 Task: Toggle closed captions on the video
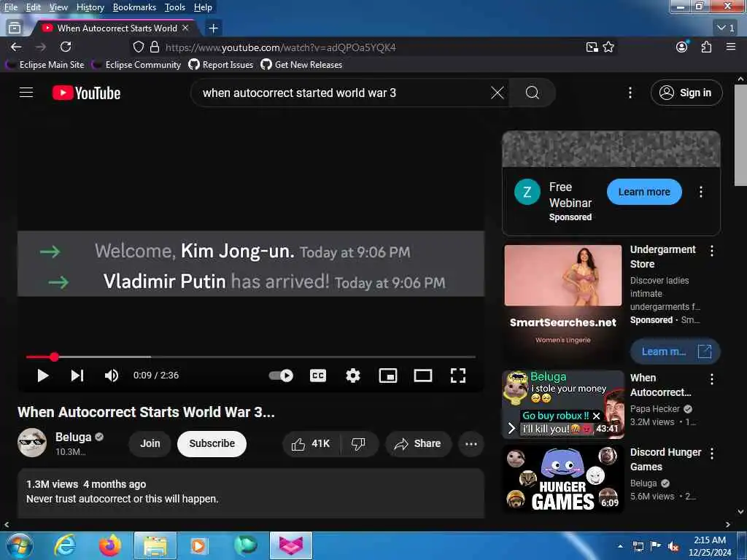(318, 376)
